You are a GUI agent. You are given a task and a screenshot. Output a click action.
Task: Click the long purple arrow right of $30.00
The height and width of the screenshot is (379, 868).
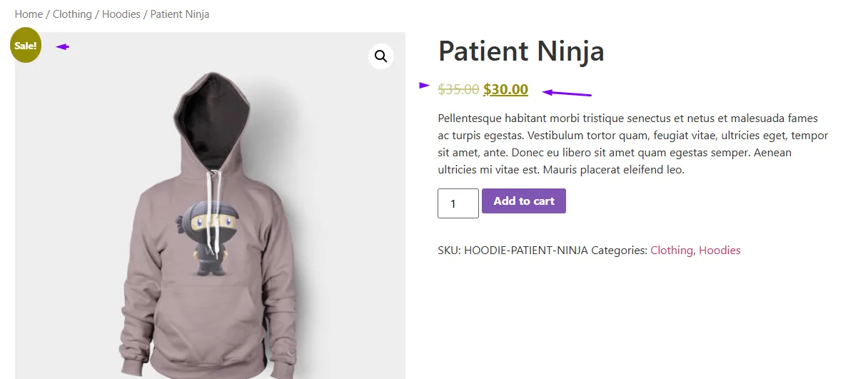point(567,92)
